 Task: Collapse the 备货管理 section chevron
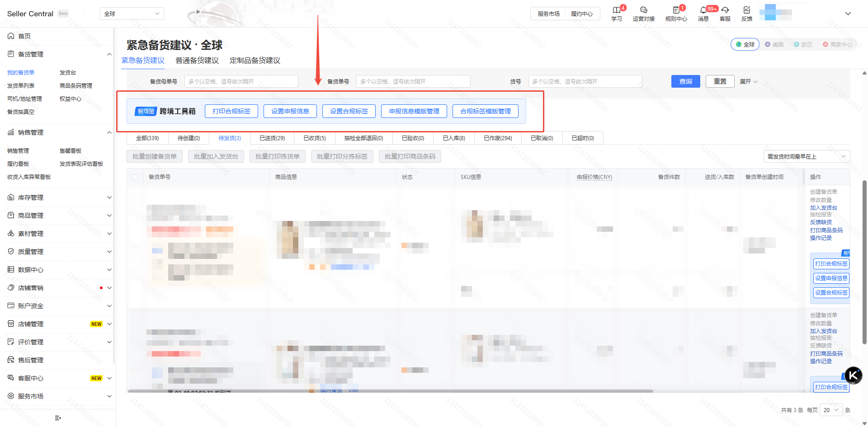coord(109,54)
